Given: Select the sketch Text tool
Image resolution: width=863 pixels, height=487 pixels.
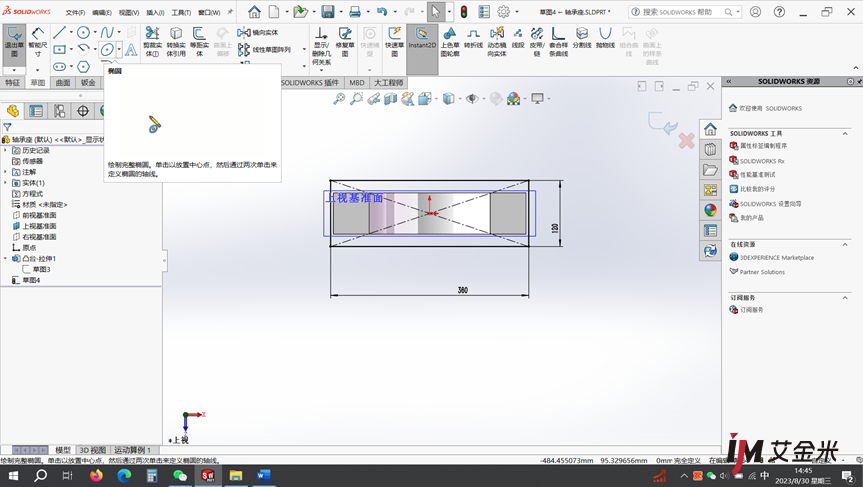Looking at the screenshot, I should click(x=131, y=50).
